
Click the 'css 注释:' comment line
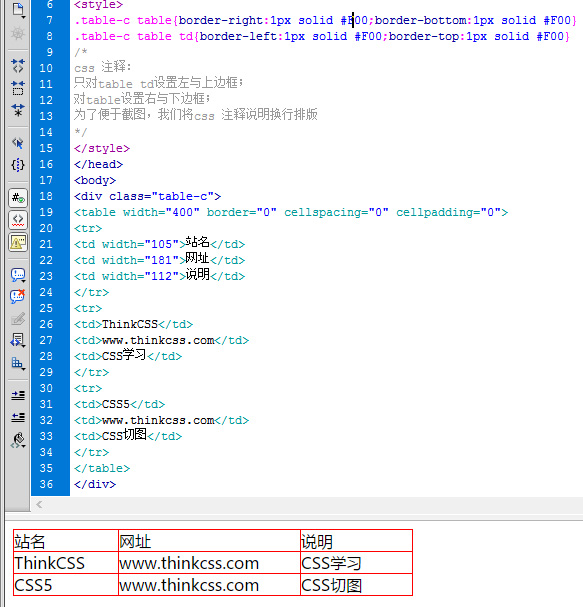pos(103,67)
